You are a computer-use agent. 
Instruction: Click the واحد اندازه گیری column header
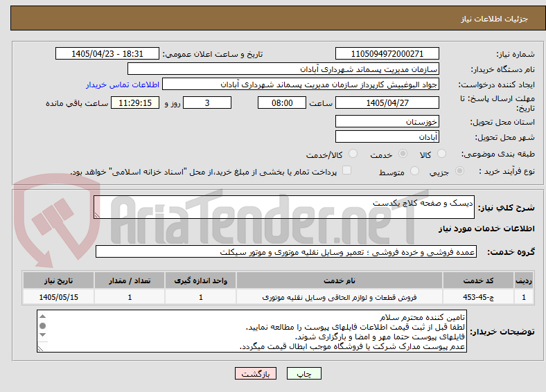point(200,280)
